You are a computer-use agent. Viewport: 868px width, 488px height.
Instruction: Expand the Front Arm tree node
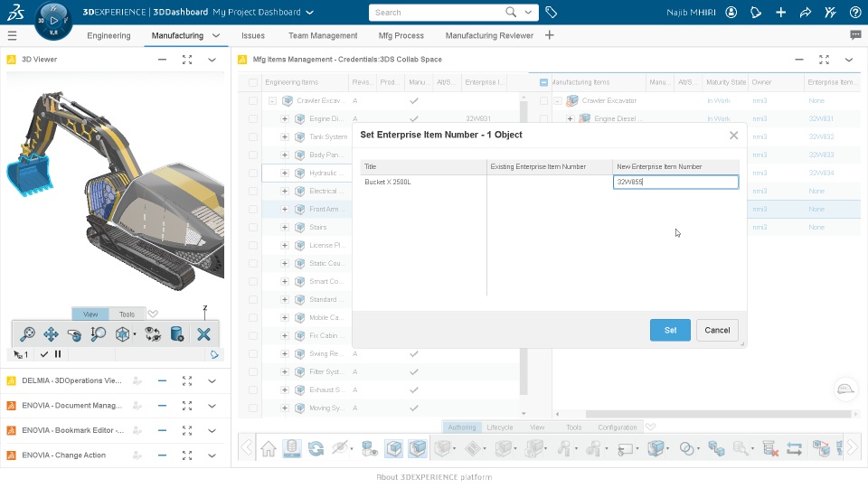(x=285, y=209)
